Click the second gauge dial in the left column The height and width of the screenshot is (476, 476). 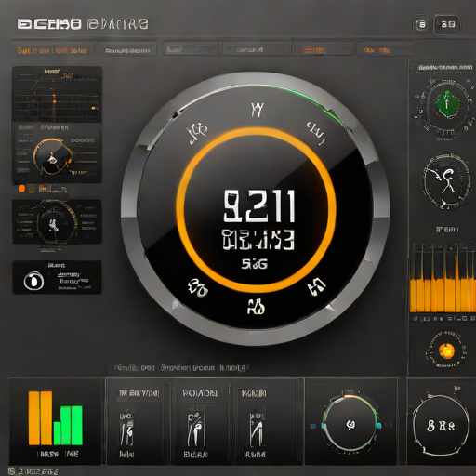click(55, 222)
